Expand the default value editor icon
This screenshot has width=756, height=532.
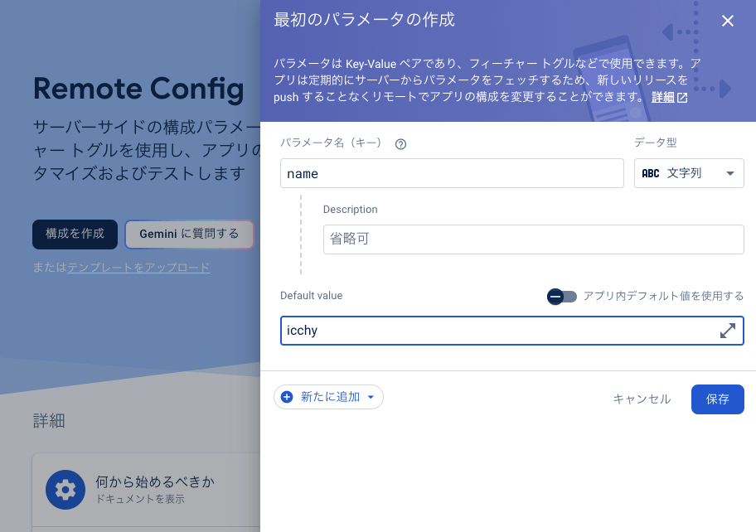coord(728,331)
